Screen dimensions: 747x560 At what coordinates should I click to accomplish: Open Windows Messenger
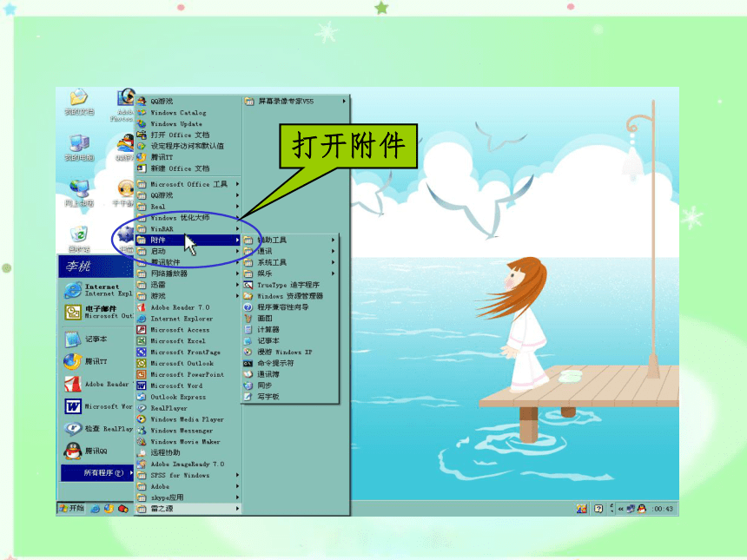pos(188,431)
